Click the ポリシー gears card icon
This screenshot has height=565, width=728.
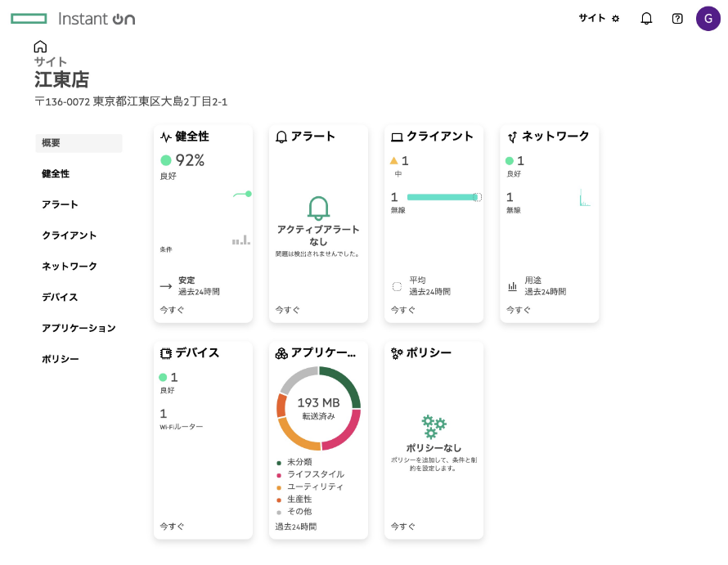[397, 354]
